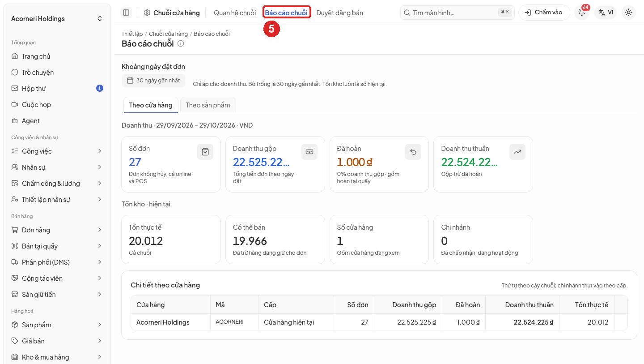Click the Chấm vào button
This screenshot has width=644, height=364.
(x=544, y=13)
